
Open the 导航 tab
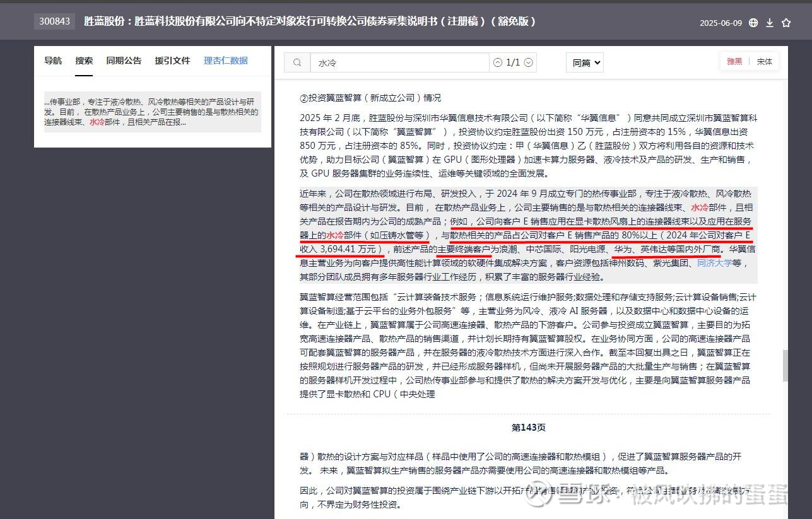click(53, 61)
